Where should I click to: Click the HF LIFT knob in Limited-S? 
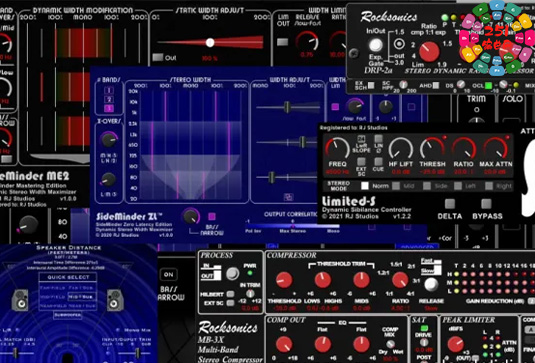pos(401,148)
